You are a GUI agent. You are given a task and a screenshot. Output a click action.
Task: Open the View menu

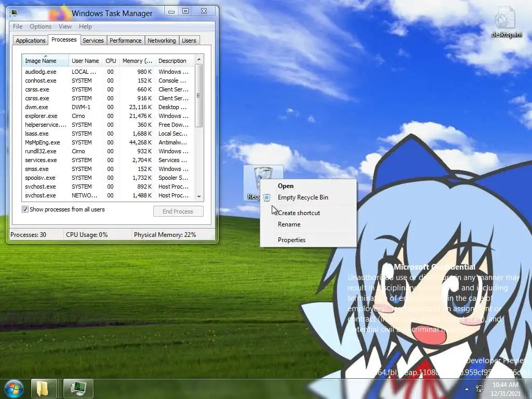click(65, 26)
